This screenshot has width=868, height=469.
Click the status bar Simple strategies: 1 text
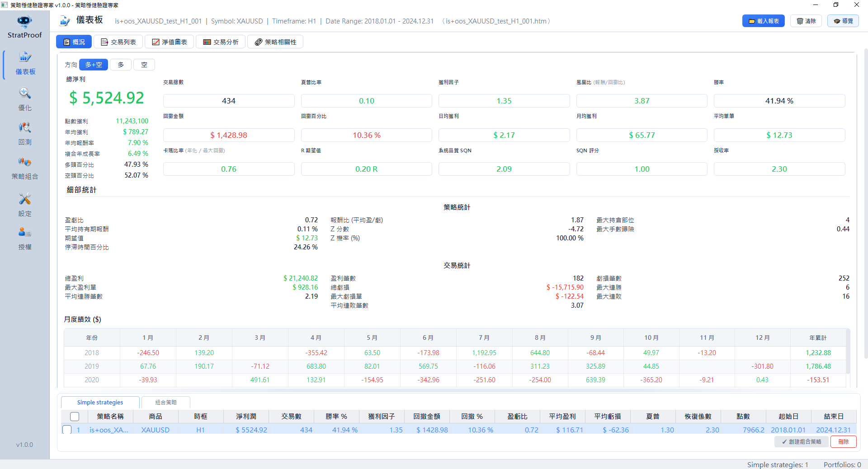coord(778,464)
